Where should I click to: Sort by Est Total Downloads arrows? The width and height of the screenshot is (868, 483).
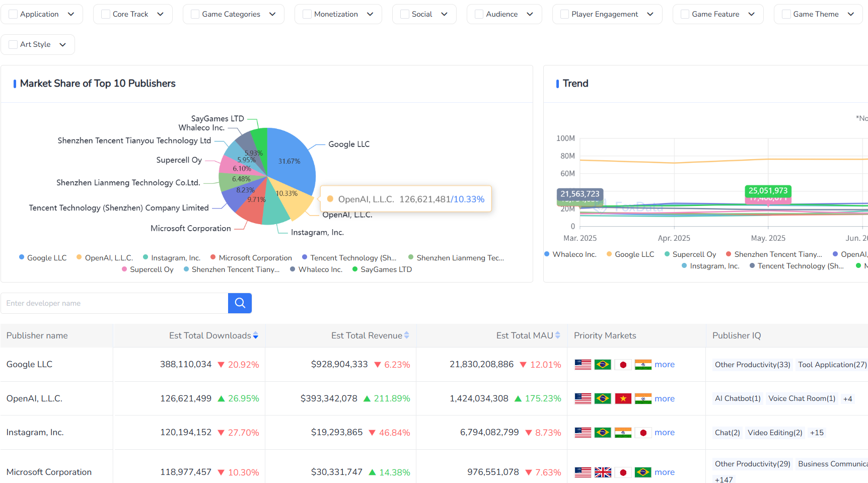(256, 335)
